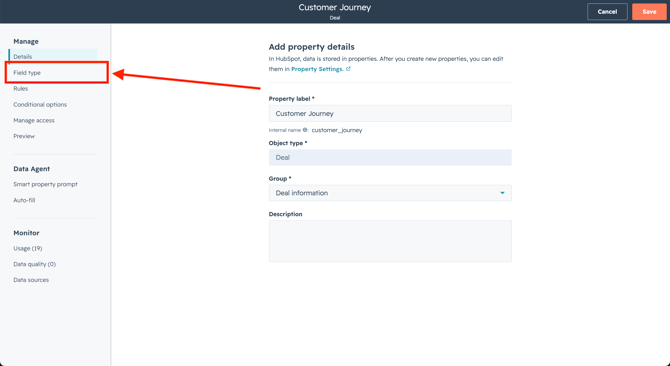Select Manage access in sidebar

[34, 120]
